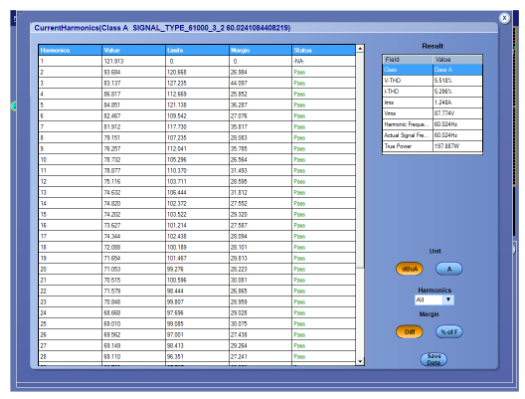Click value 70.515 of harmonic 21

pos(112,280)
